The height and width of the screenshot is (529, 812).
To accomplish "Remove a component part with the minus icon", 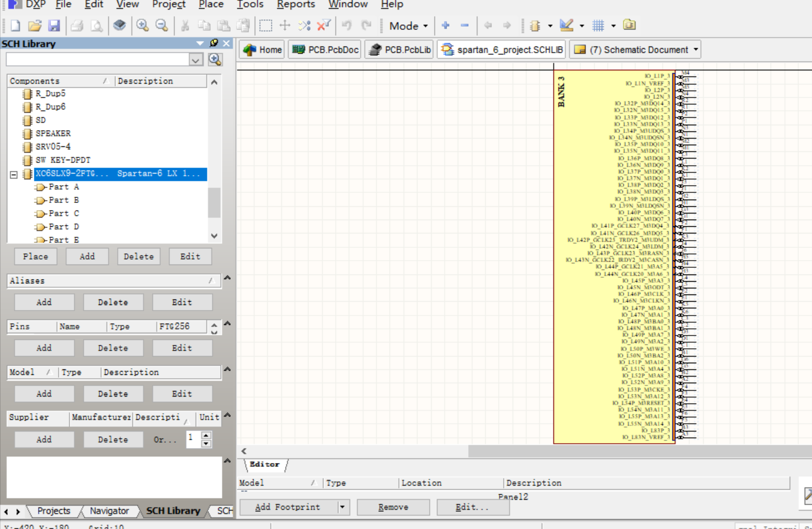I will 465,26.
